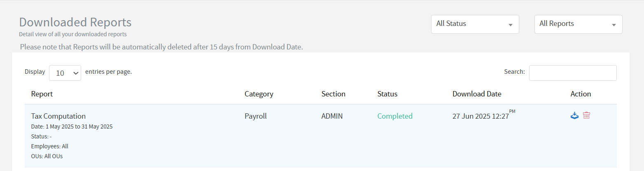
Task: Delete the Tax Computation report entry
Action: pyautogui.click(x=587, y=116)
